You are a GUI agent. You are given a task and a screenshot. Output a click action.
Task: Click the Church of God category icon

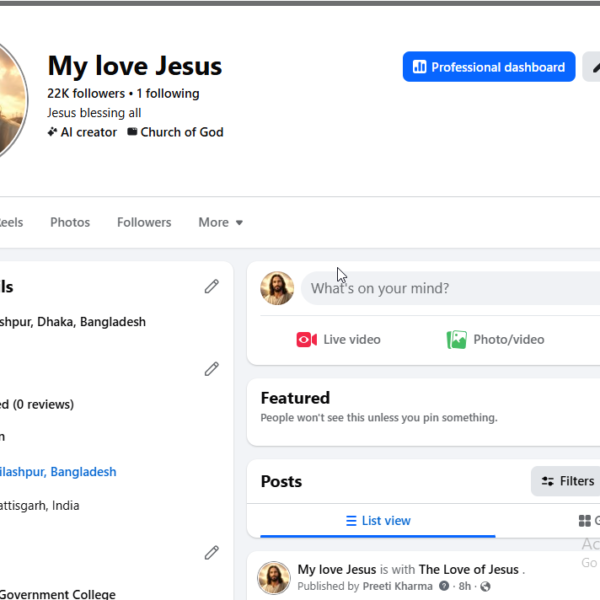(x=132, y=132)
